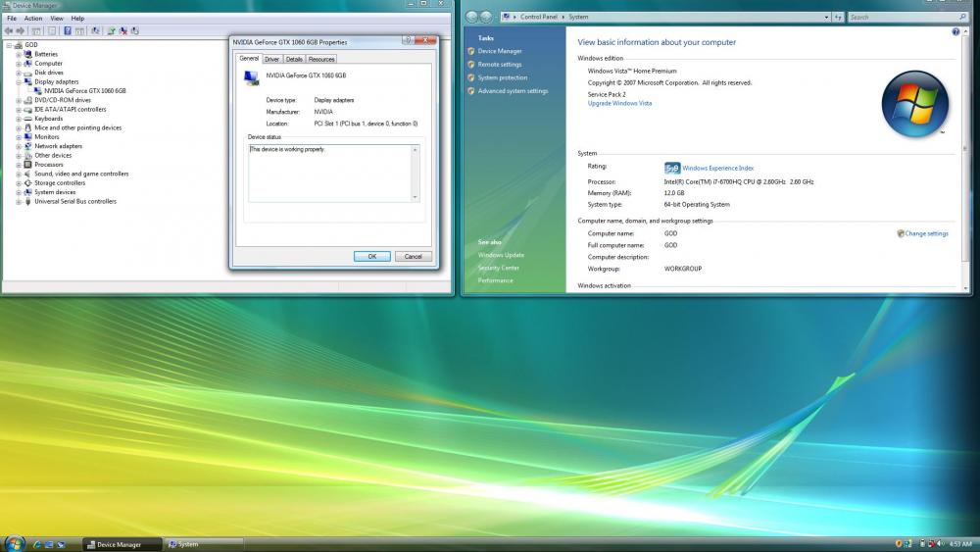Click the refresh button beside the address bar
Viewport: 980px width, 552px height.
click(x=839, y=17)
